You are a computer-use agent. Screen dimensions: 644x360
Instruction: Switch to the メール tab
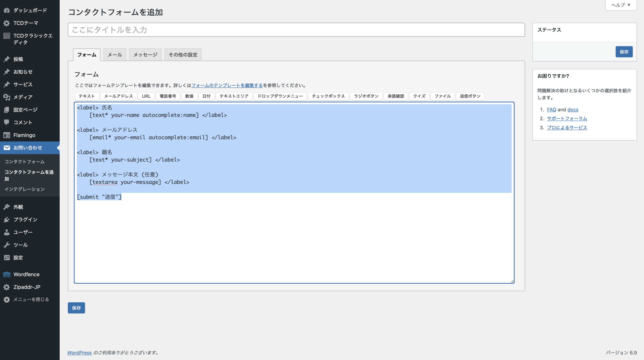click(115, 55)
